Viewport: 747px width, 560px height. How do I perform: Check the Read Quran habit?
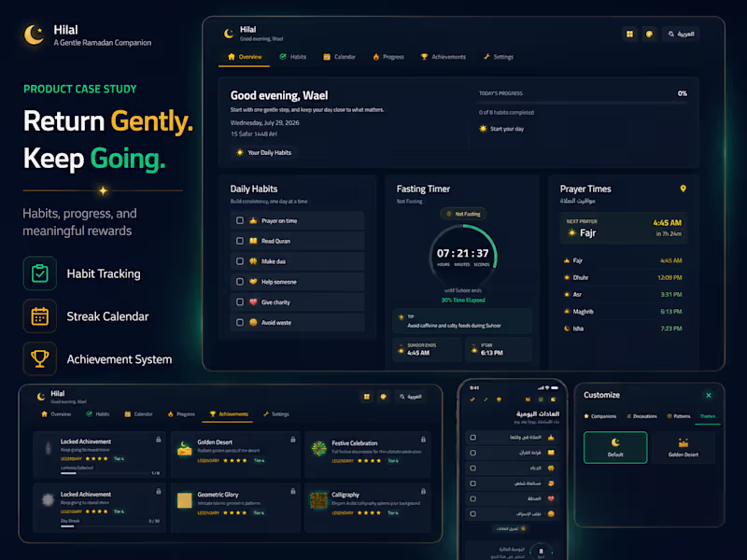(x=240, y=241)
